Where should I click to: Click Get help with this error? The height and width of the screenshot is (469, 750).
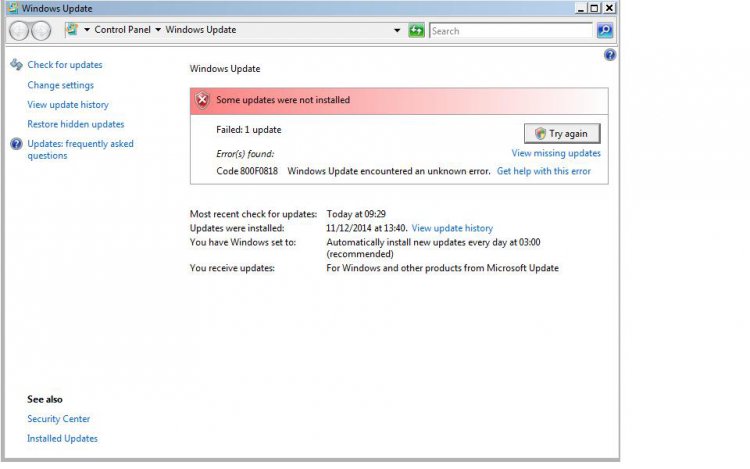(544, 171)
